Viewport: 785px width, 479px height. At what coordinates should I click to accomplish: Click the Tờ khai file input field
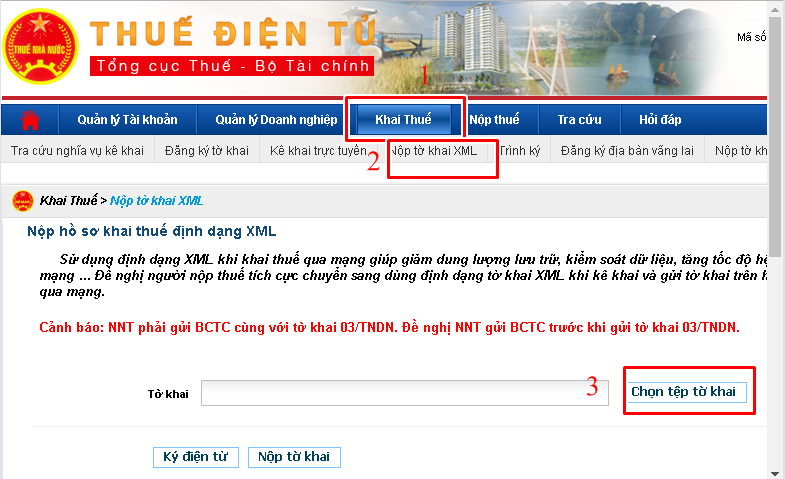(405, 393)
